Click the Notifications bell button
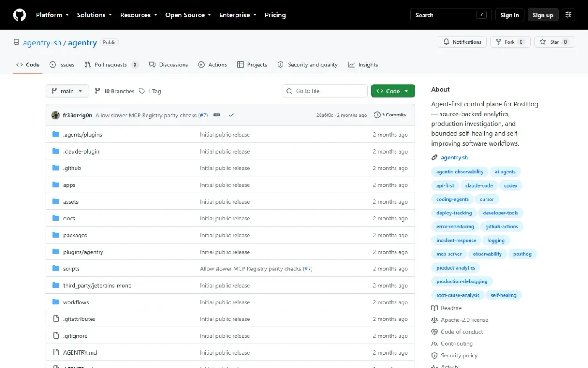The width and height of the screenshot is (588, 368). pyautogui.click(x=462, y=42)
